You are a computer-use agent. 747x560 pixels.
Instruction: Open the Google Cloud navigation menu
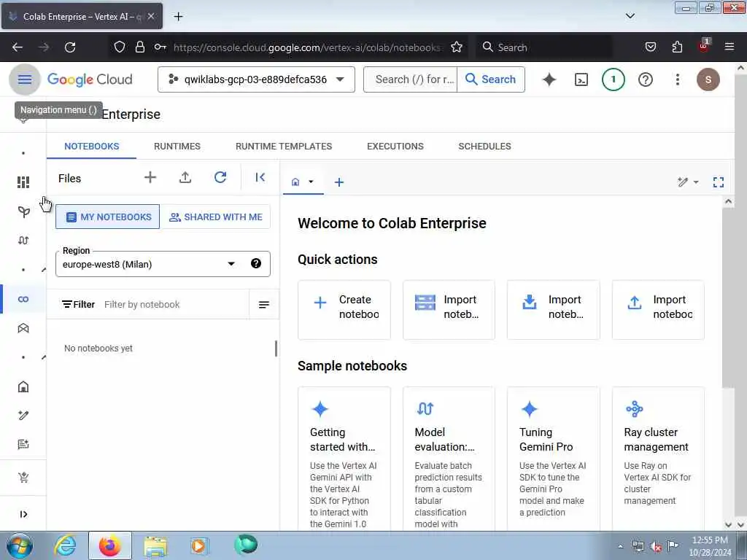tap(25, 79)
